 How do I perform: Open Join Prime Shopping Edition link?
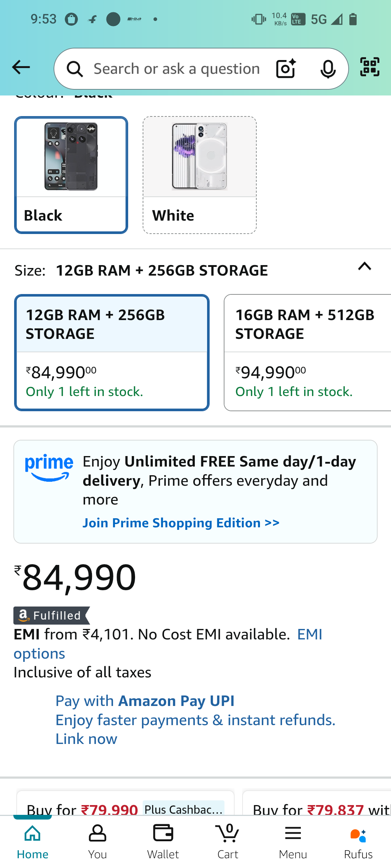181,523
